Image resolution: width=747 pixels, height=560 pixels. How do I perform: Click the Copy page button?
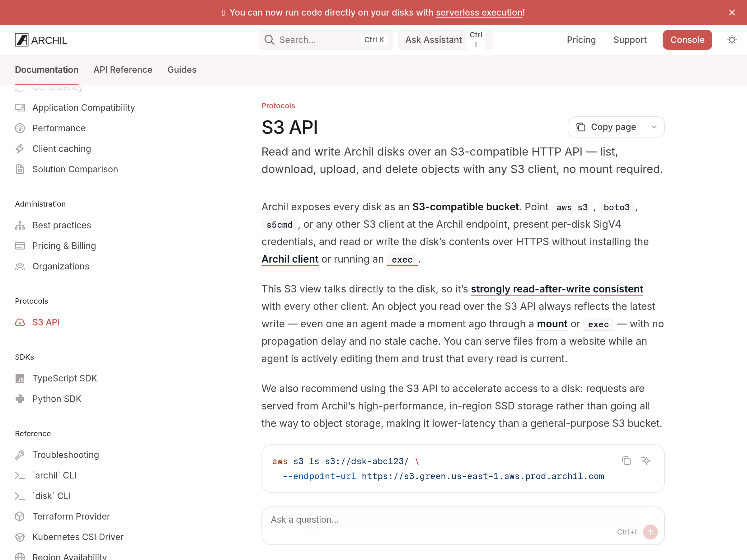click(x=606, y=127)
